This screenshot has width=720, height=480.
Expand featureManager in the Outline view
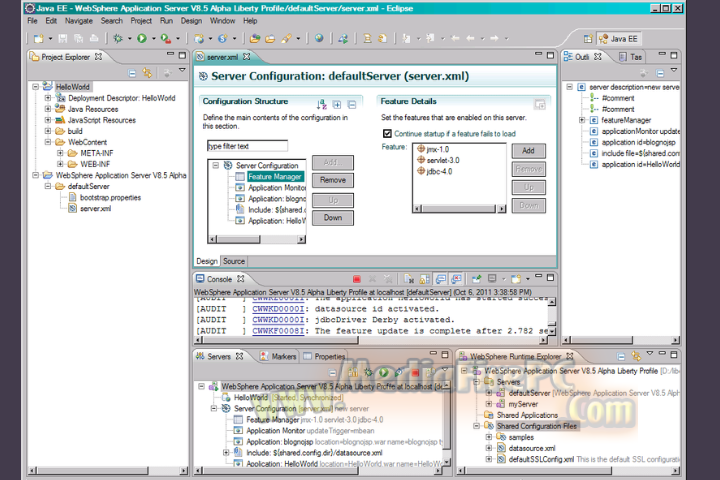tap(582, 120)
